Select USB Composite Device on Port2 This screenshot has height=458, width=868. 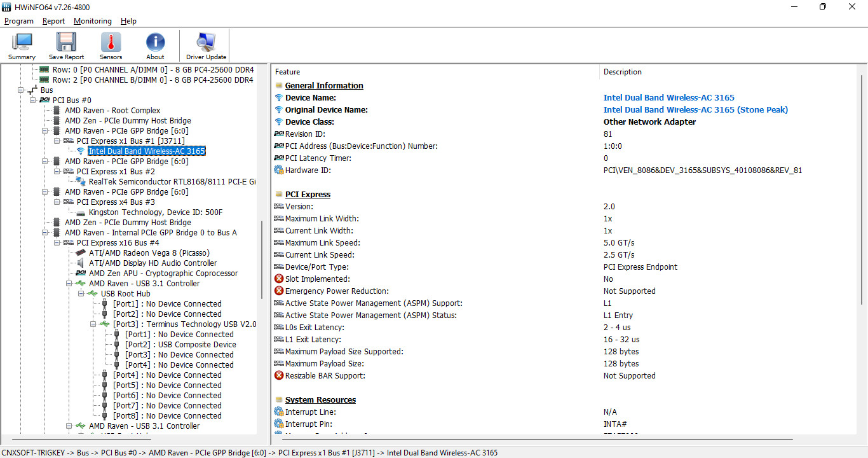pos(180,345)
